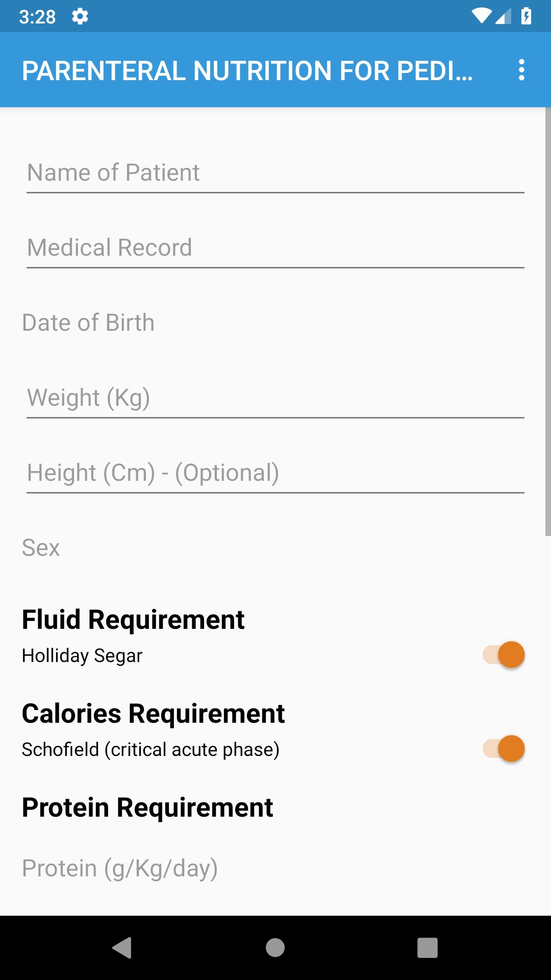Tap the Android home circle button

pos(275,948)
